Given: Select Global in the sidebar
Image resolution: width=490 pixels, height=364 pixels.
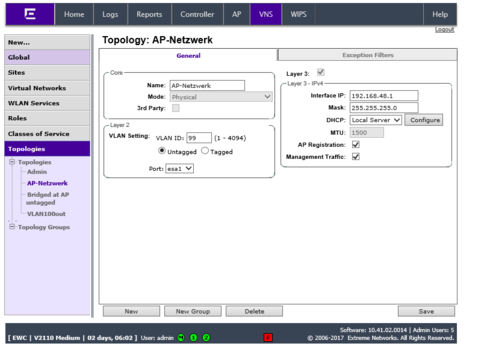Looking at the screenshot, I should point(47,57).
